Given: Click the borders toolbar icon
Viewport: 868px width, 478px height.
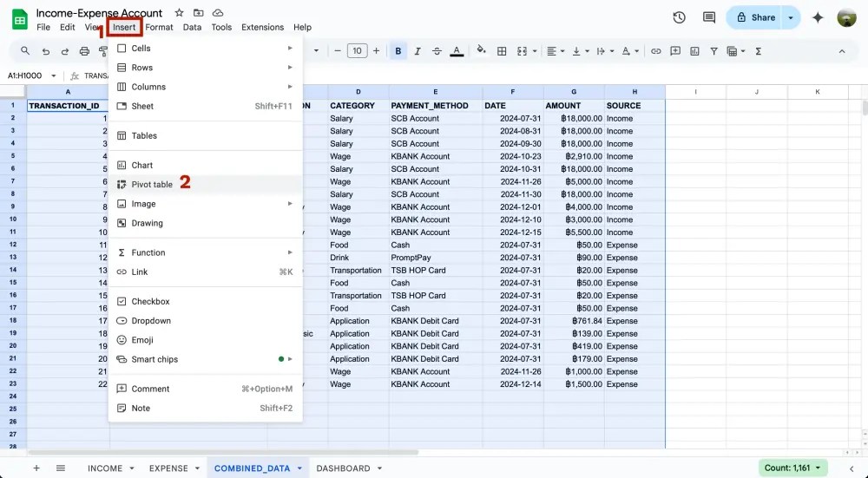Looking at the screenshot, I should point(502,51).
